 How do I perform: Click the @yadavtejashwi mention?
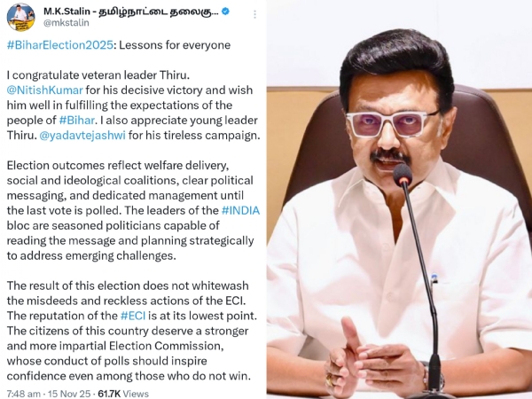(82, 136)
